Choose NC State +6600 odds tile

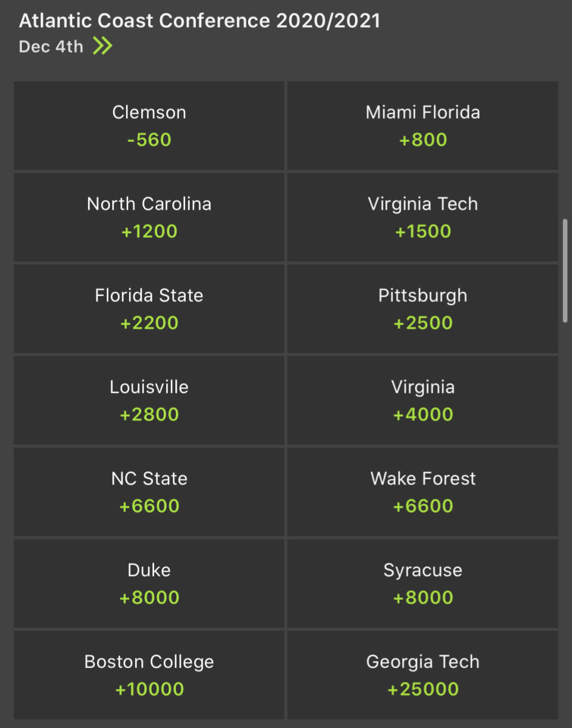pyautogui.click(x=149, y=492)
